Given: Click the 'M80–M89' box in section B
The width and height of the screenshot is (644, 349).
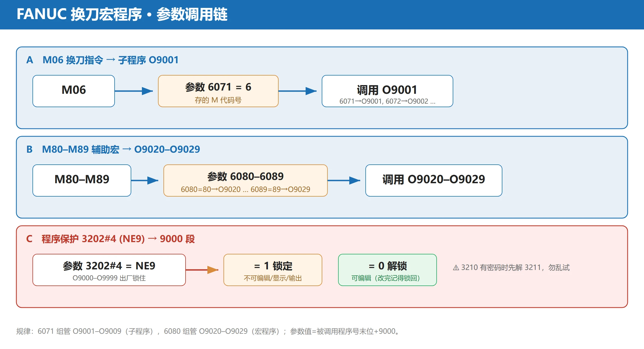Looking at the screenshot, I should pos(82,180).
